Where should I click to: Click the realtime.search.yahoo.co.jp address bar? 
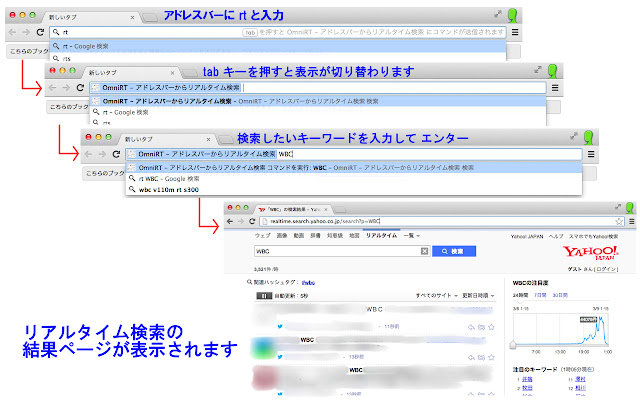tap(442, 221)
